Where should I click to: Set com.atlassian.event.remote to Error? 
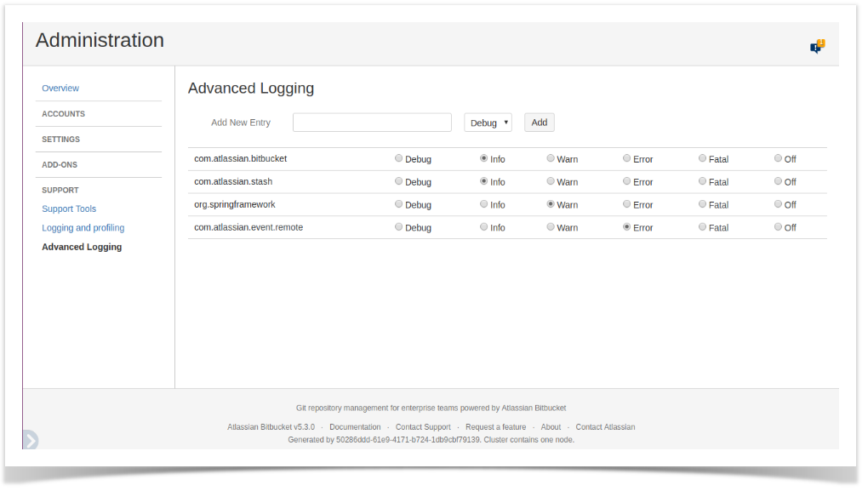tap(626, 226)
